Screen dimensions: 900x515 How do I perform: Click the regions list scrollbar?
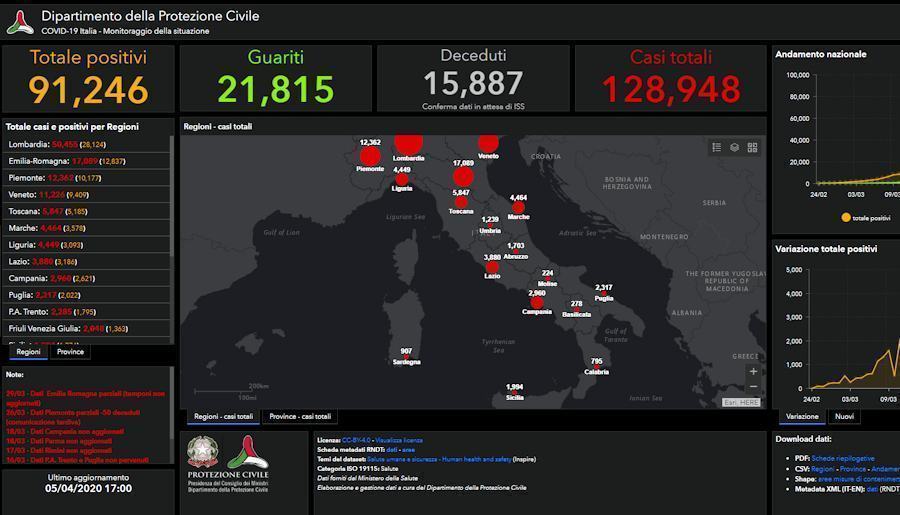tap(172, 240)
